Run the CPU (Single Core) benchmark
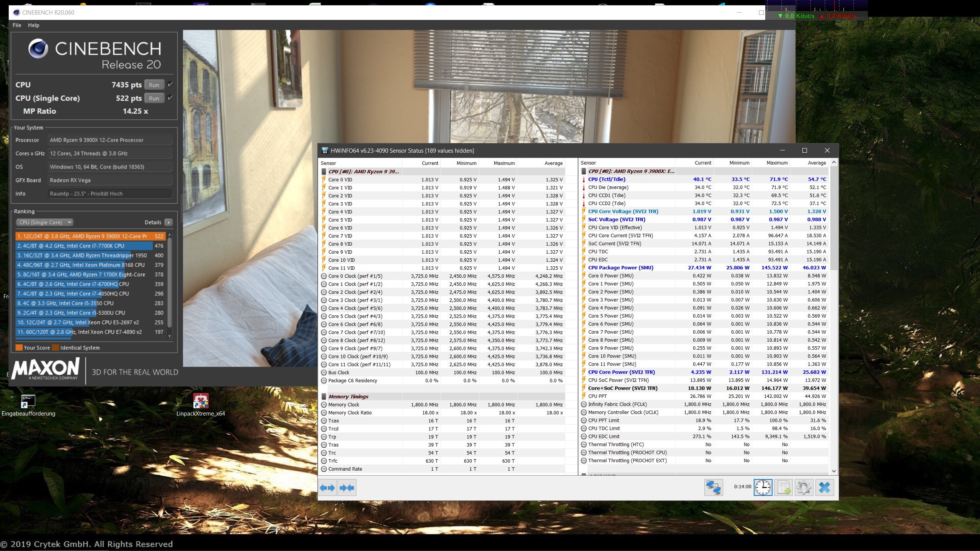The height and width of the screenshot is (551, 980). coord(154,98)
